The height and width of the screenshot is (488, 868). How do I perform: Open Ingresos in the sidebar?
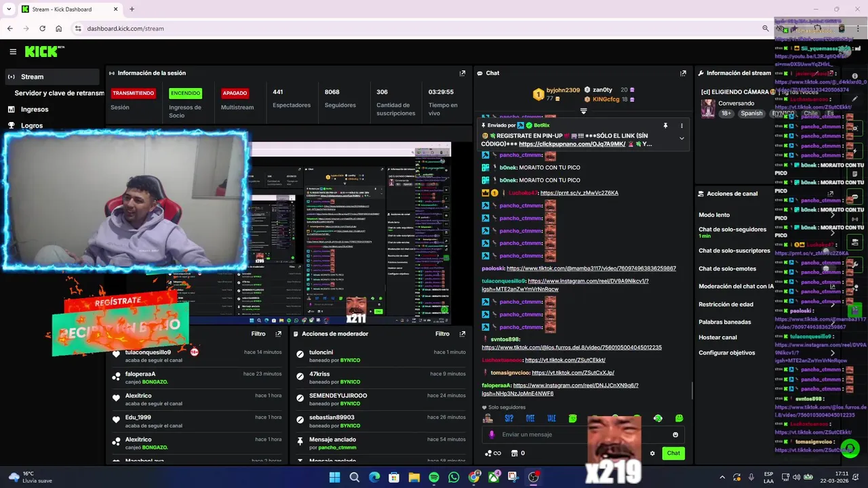(x=35, y=109)
